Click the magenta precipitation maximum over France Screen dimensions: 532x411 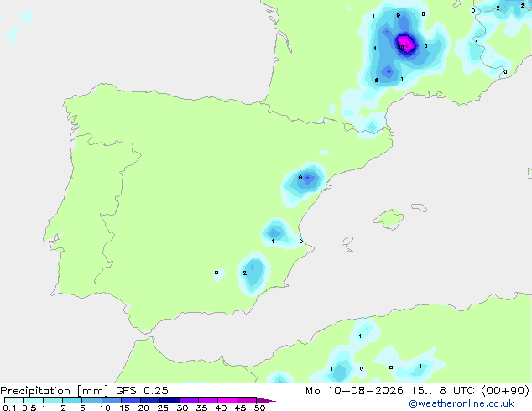pyautogui.click(x=406, y=44)
